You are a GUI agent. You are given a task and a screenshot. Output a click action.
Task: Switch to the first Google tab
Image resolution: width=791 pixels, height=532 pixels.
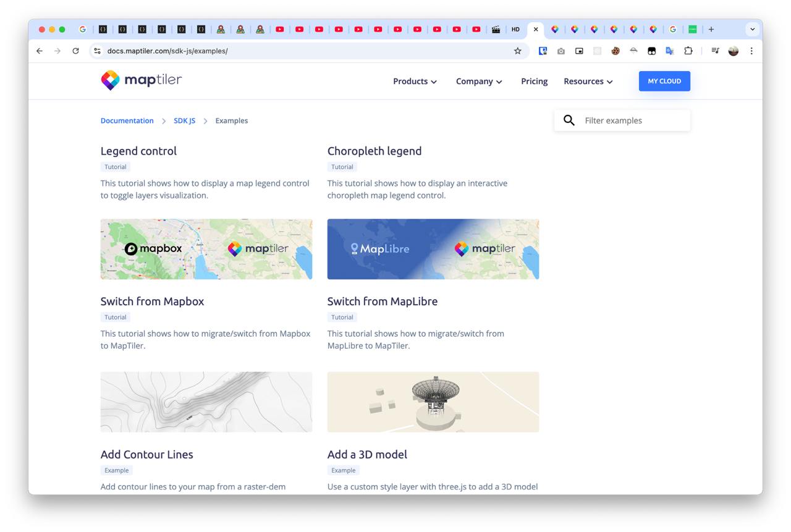point(82,29)
